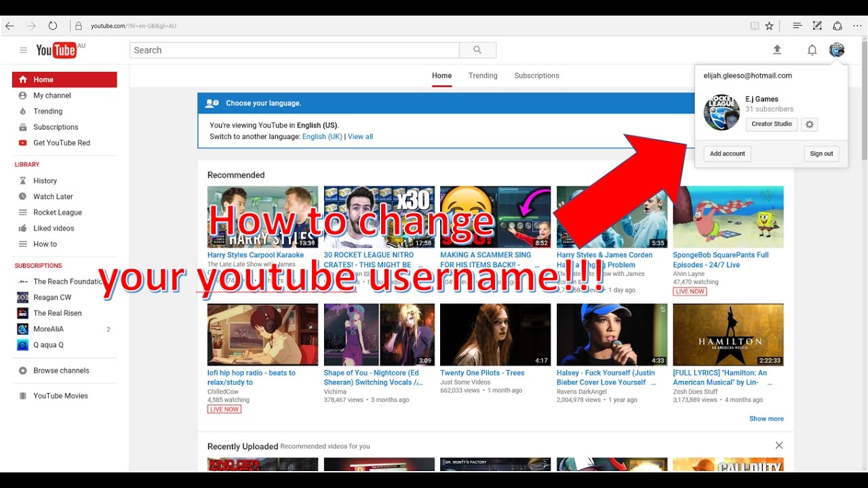
Task: Open SpongeBob SquarePants Full Episodes thumbnail
Action: click(728, 217)
